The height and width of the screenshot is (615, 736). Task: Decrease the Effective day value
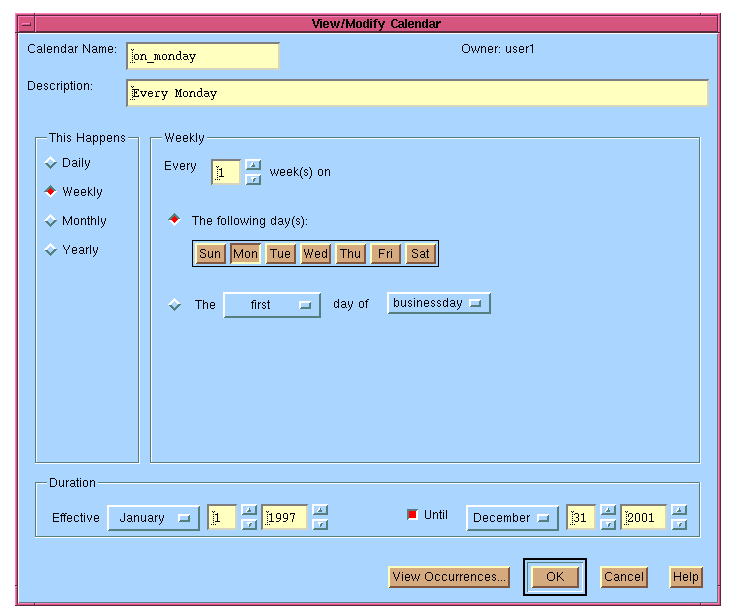point(249,524)
